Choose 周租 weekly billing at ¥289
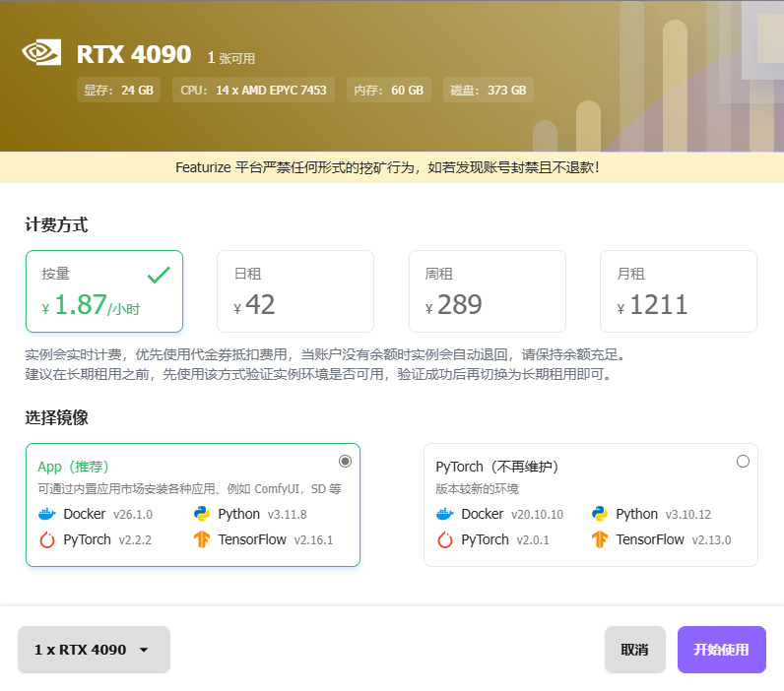 (x=488, y=291)
